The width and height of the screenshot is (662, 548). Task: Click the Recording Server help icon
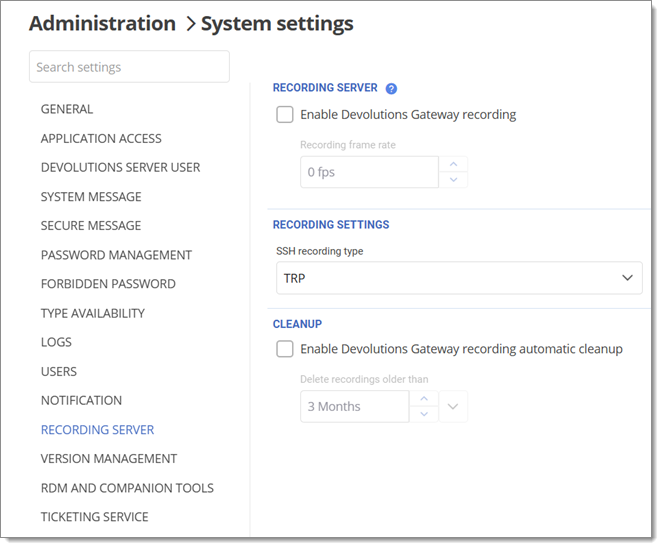pos(392,88)
